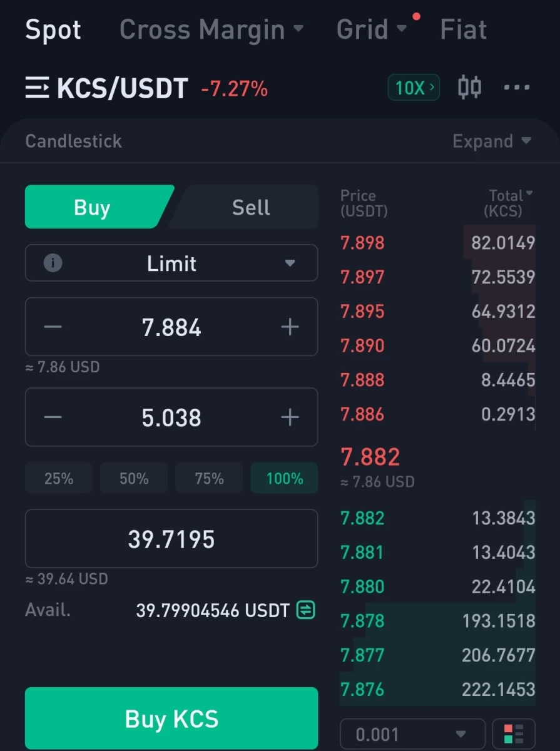Open the Fiat tab

(x=463, y=29)
